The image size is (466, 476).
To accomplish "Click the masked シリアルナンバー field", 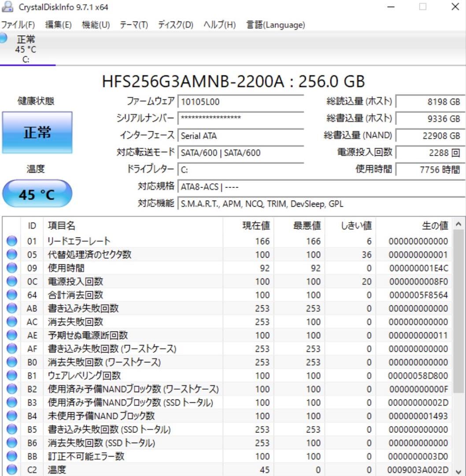I will point(240,119).
